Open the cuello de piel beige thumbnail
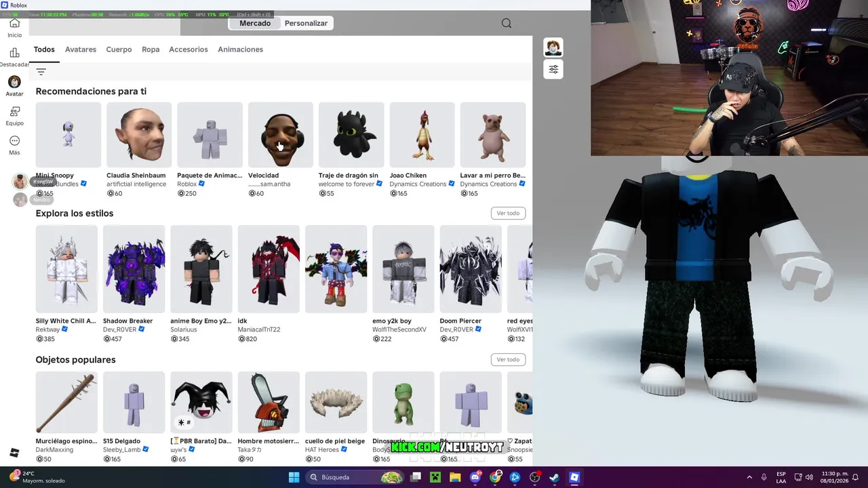Viewport: 868px width, 488px height. coord(336,403)
